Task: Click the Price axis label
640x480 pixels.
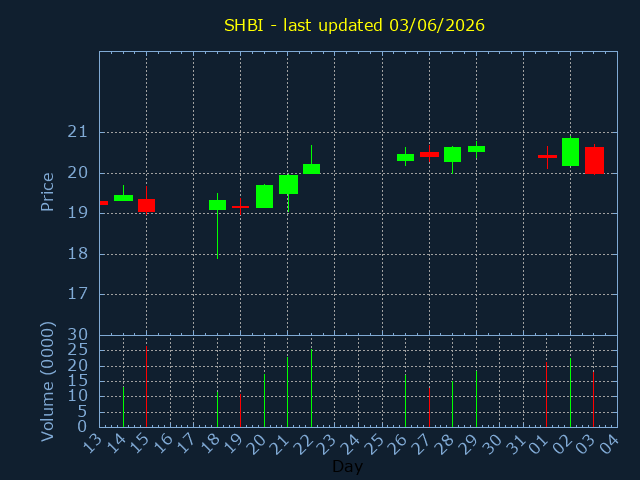Action: coord(47,192)
